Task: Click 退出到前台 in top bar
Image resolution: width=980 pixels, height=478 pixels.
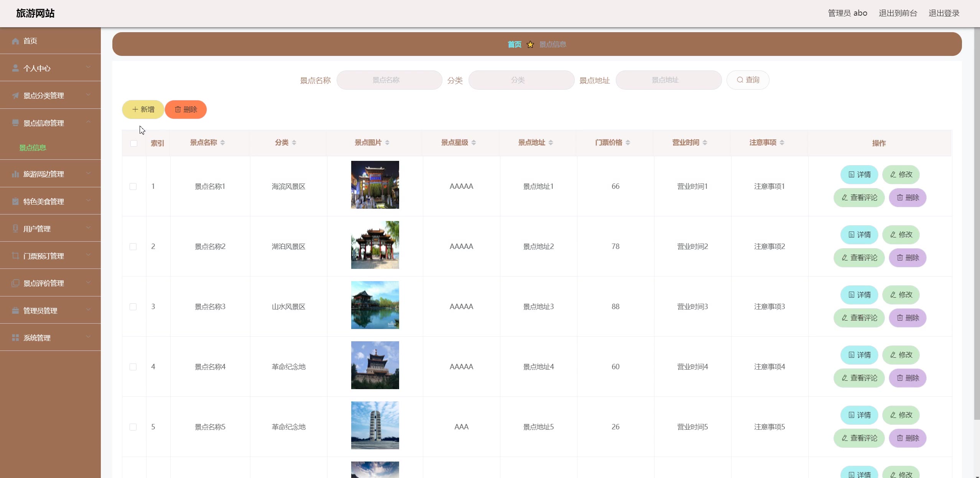Action: pos(898,13)
